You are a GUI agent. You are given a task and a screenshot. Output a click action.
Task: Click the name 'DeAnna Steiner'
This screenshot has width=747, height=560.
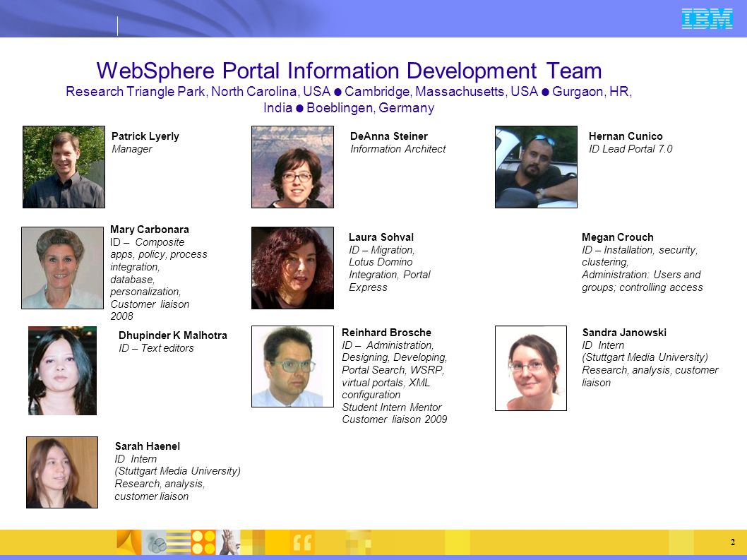click(x=389, y=136)
